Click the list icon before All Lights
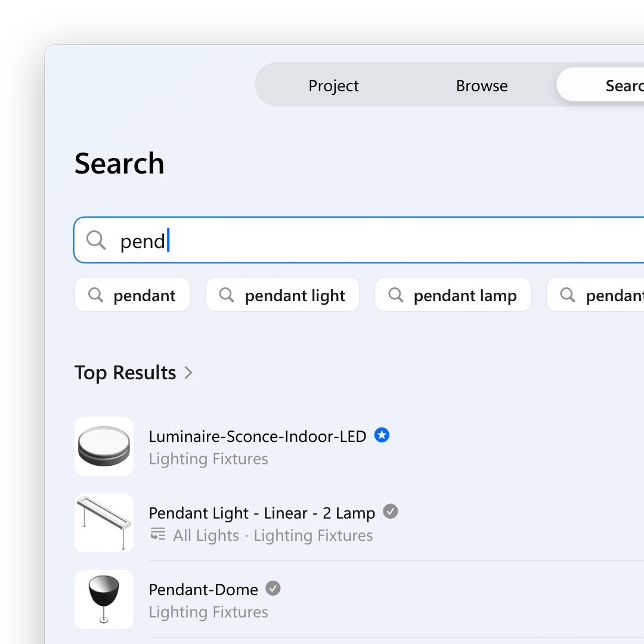 [x=157, y=534]
